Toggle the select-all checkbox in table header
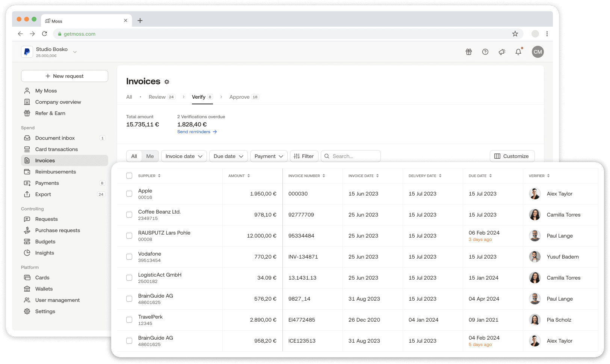 129,176
